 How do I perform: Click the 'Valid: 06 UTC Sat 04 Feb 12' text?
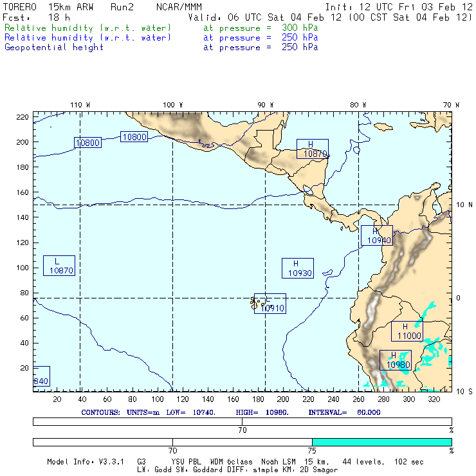265,17
